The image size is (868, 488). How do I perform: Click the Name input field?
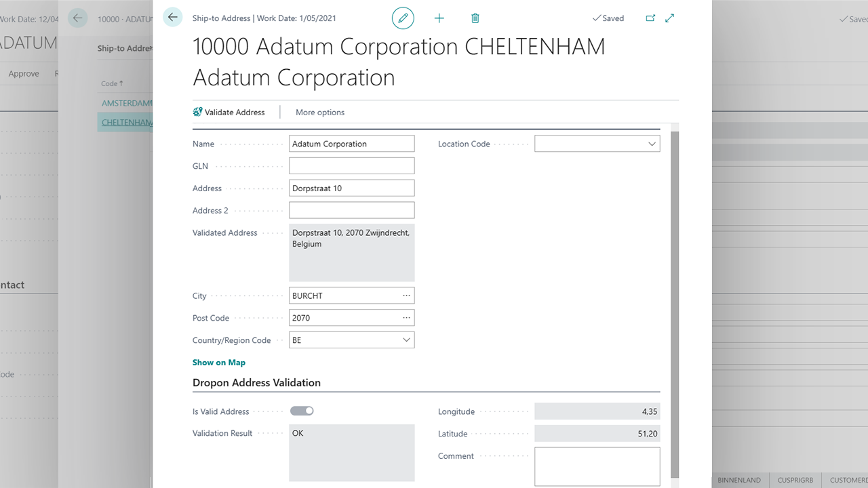pos(351,144)
